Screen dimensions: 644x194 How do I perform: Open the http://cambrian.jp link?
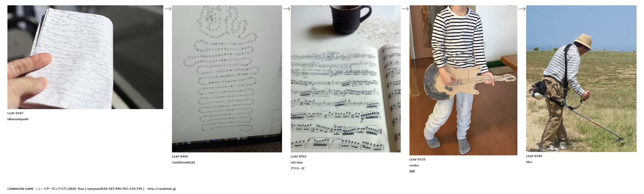click(162, 189)
